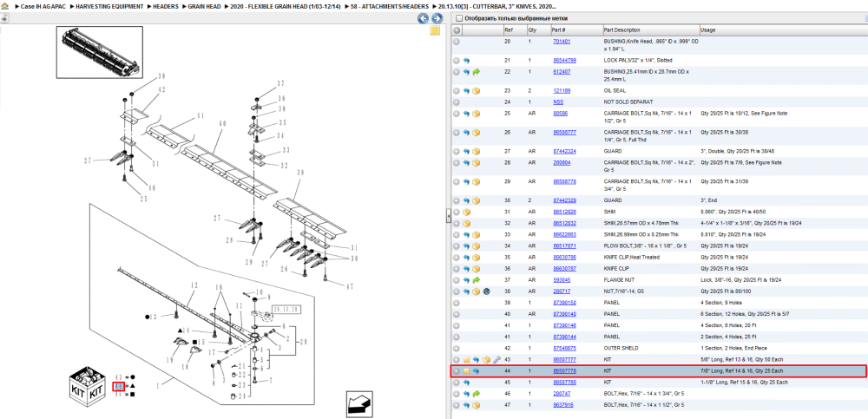Select callout 43 in kit legend on diagram
Viewport: 868px width, 419px height.
point(118,377)
